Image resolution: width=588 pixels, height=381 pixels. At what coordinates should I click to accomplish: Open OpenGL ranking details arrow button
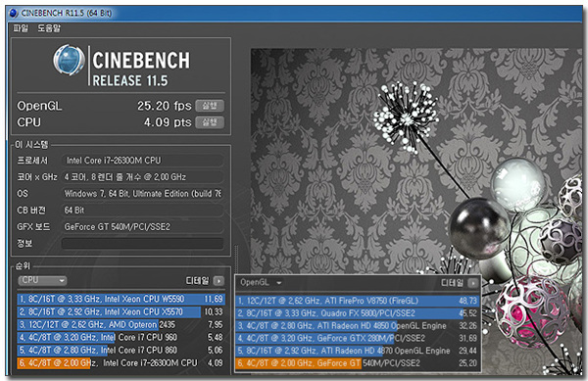[473, 283]
